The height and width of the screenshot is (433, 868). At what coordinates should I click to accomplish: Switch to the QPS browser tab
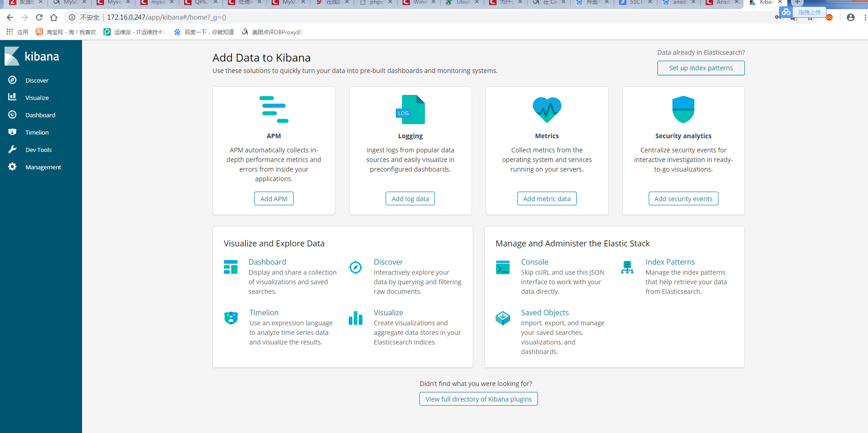(201, 2)
